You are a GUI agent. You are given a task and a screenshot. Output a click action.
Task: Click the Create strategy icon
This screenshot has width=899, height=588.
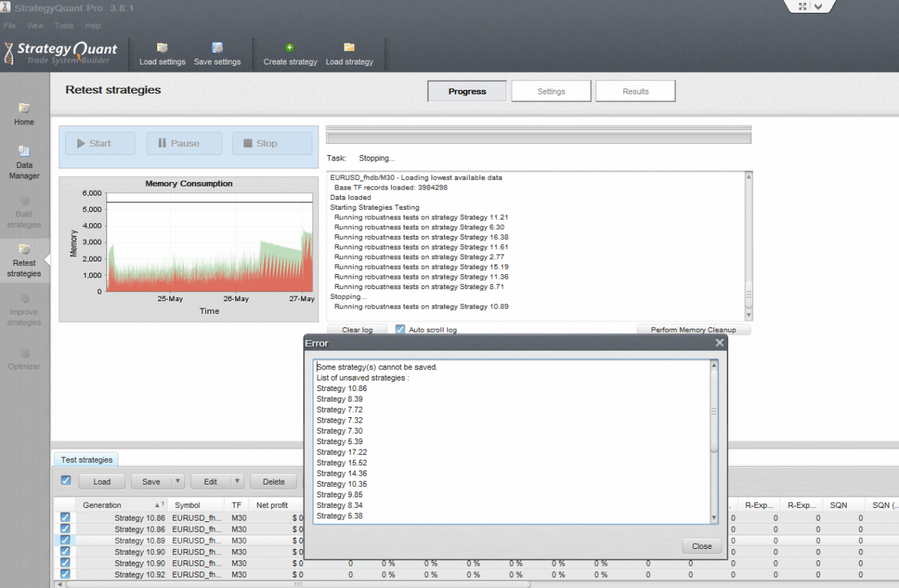(290, 47)
